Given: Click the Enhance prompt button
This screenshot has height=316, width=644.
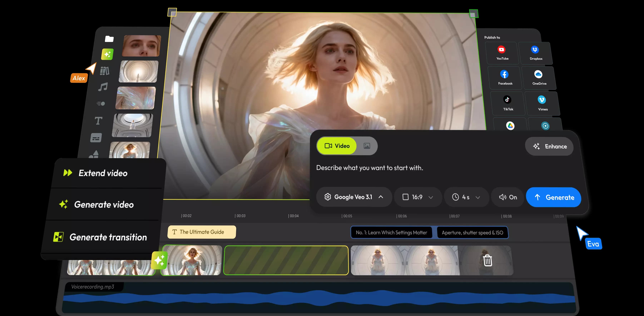Looking at the screenshot, I should click(x=549, y=147).
